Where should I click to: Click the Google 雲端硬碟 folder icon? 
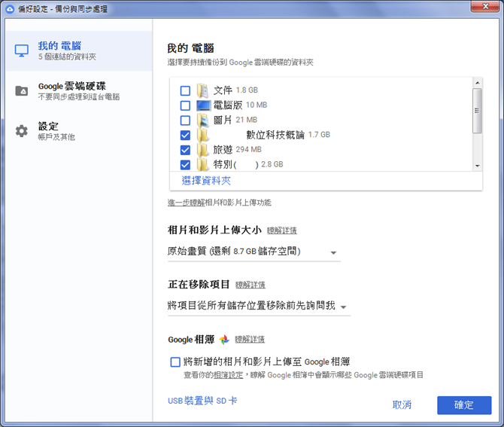[22, 90]
